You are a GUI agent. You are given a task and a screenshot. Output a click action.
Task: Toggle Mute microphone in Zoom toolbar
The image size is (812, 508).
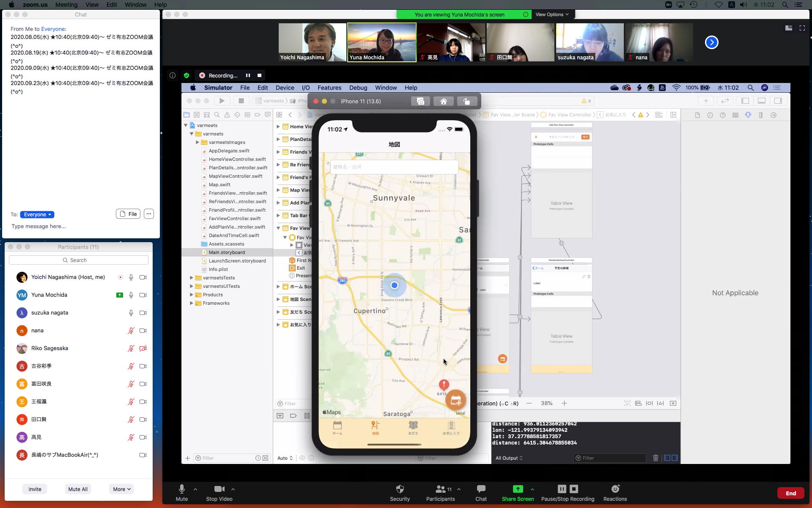(x=182, y=489)
